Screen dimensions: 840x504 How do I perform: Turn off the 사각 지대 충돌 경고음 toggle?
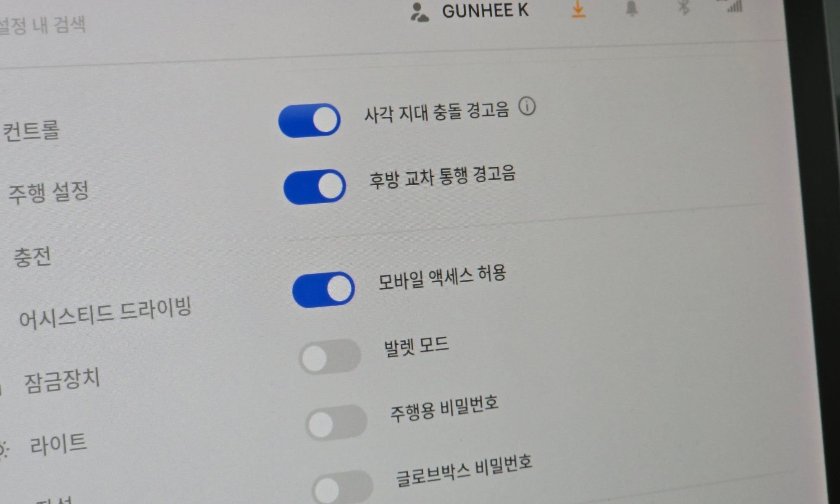tap(310, 121)
